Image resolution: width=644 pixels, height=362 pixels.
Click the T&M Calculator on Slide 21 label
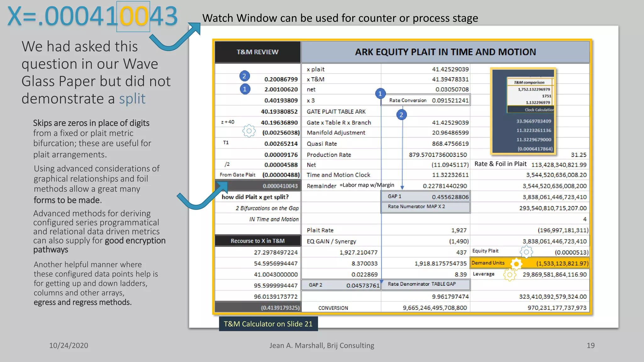tap(268, 324)
